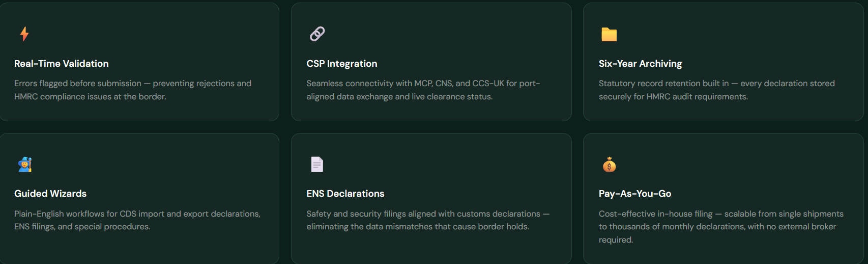Screen dimensions: 868x264
Task: Click the CSP Integration heading
Action: [342, 64]
